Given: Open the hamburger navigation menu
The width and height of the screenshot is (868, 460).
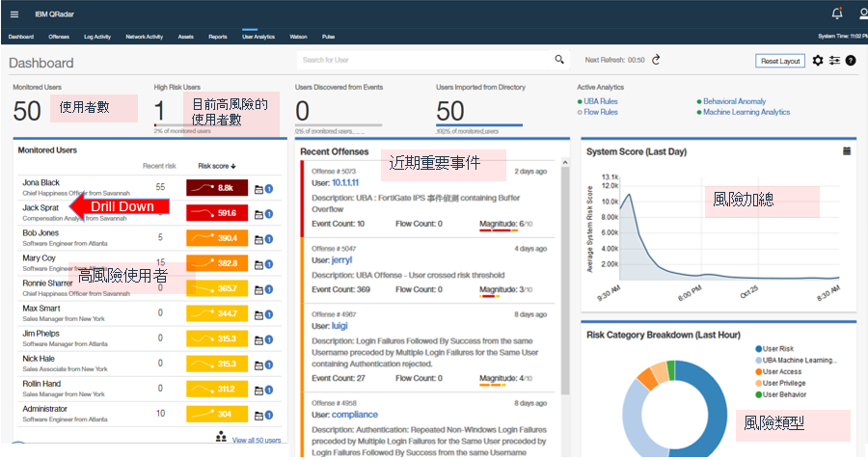Looking at the screenshot, I should [14, 14].
